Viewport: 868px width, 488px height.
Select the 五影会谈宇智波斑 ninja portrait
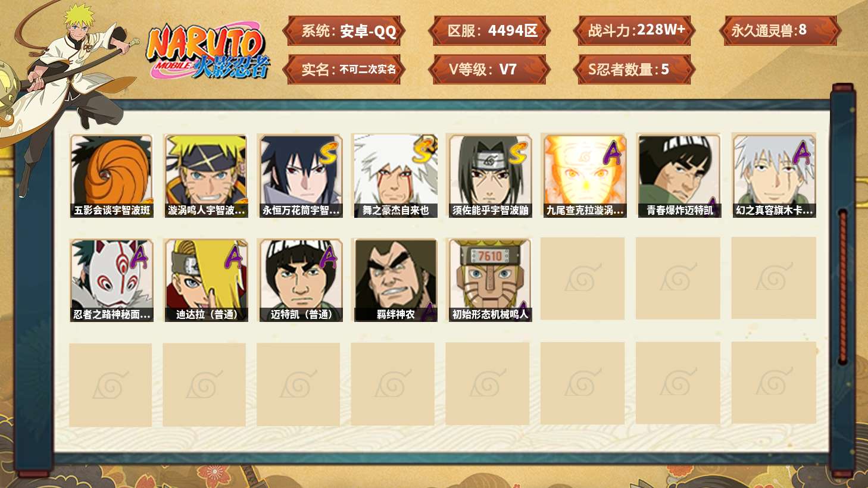(111, 176)
